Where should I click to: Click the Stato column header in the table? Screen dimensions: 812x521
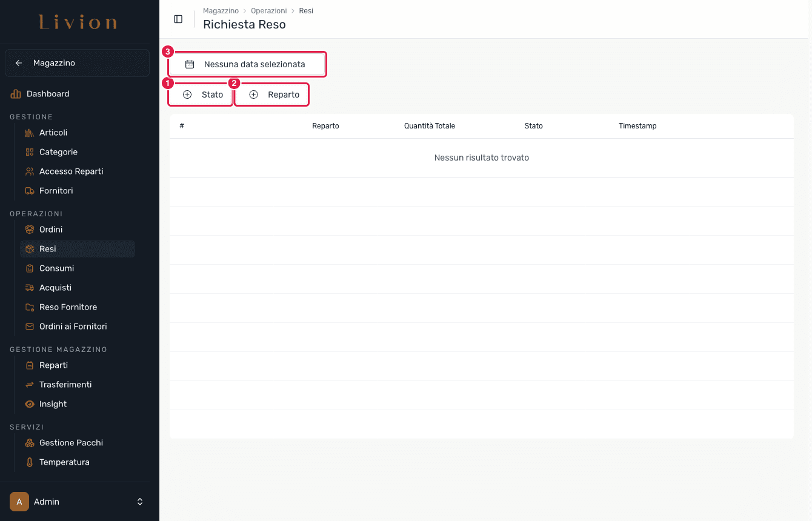point(534,126)
